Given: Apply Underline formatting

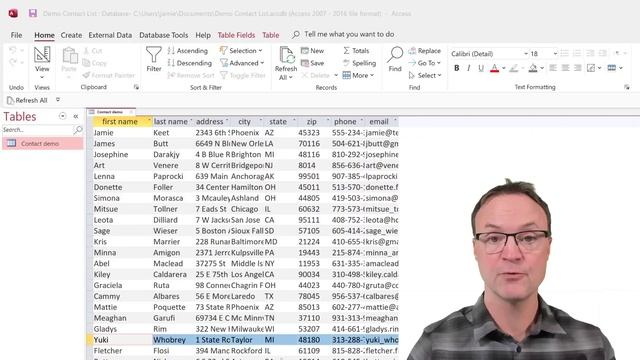Looking at the screenshot, I should point(481,68).
